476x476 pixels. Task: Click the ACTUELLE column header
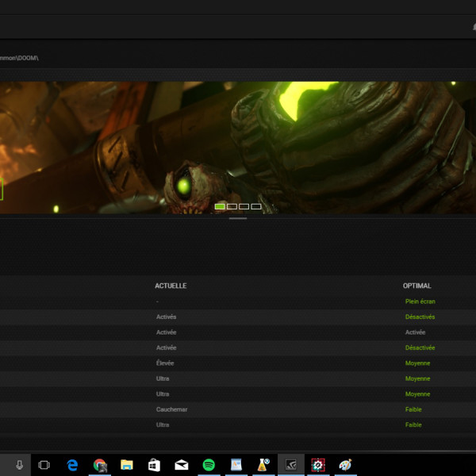coord(171,286)
